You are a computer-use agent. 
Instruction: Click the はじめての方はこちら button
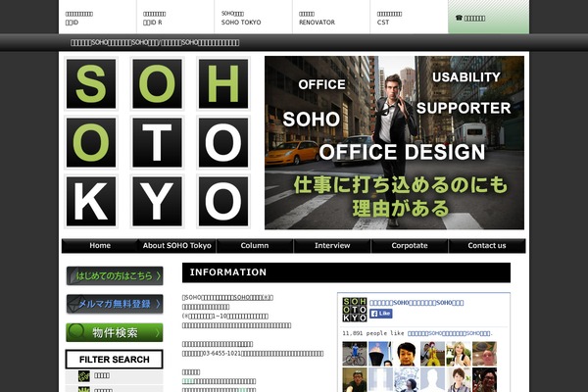point(115,276)
